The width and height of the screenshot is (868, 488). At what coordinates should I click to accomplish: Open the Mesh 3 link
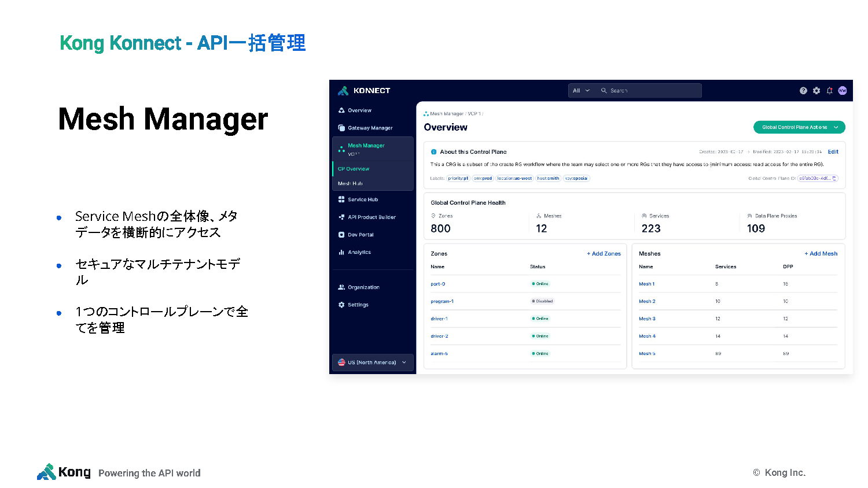(647, 319)
